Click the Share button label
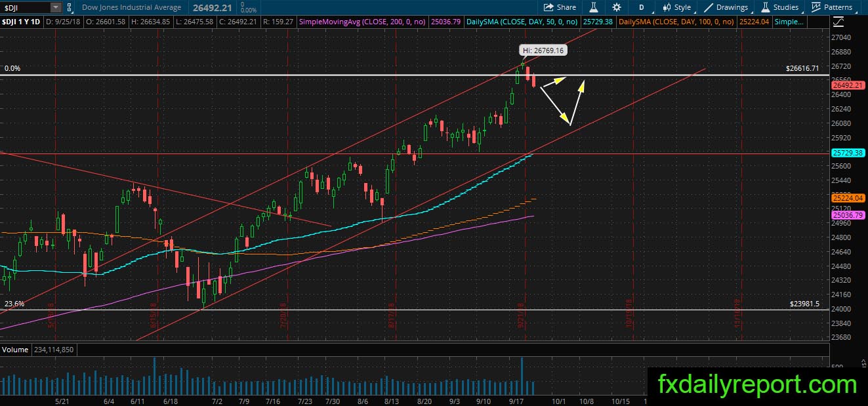868x406 pixels. click(x=566, y=7)
